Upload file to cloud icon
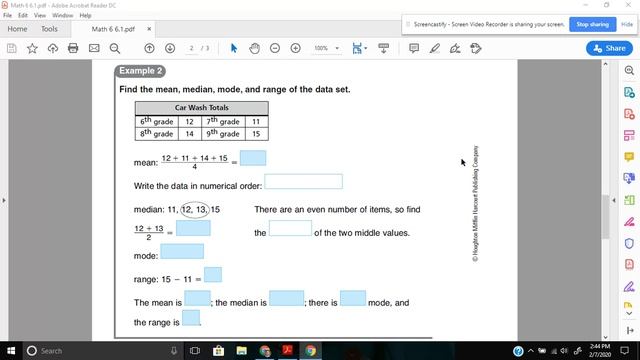 (x=53, y=49)
